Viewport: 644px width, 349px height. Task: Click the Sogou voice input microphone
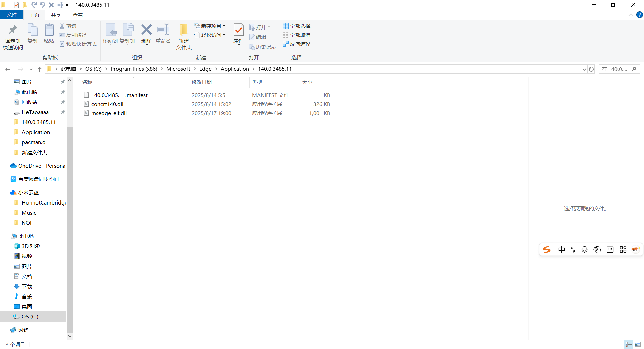click(585, 250)
